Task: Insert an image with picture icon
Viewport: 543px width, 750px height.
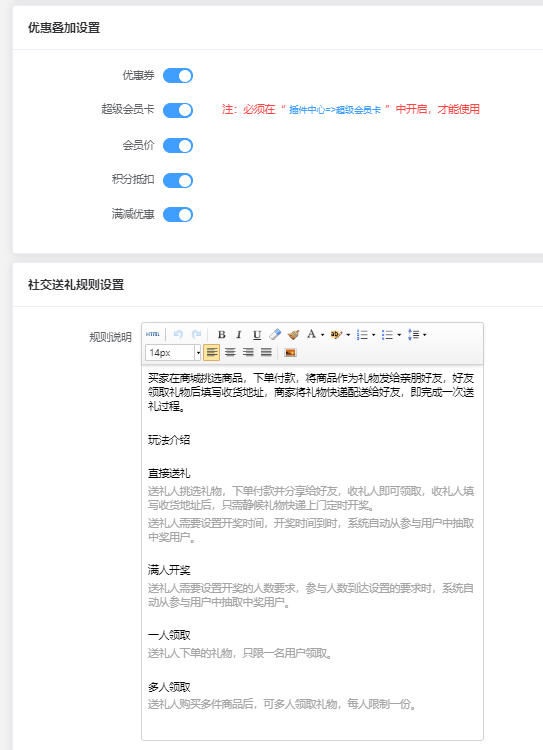Action: tap(290, 353)
